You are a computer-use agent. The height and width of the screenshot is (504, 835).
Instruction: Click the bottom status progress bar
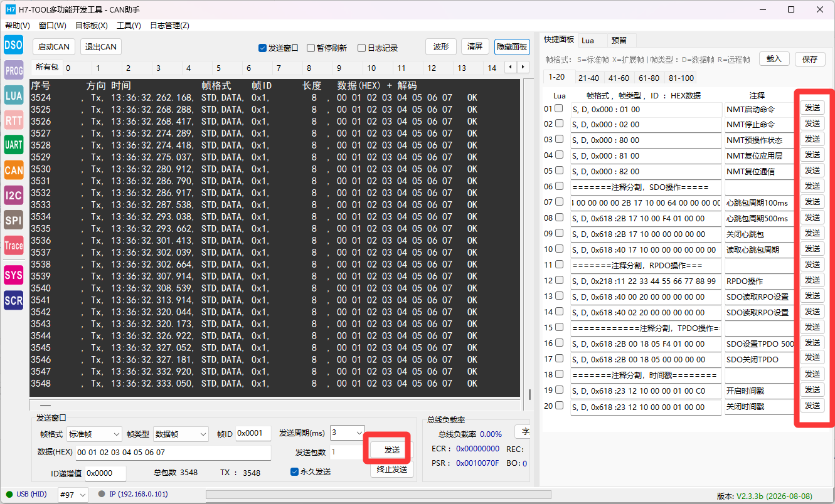(378, 495)
